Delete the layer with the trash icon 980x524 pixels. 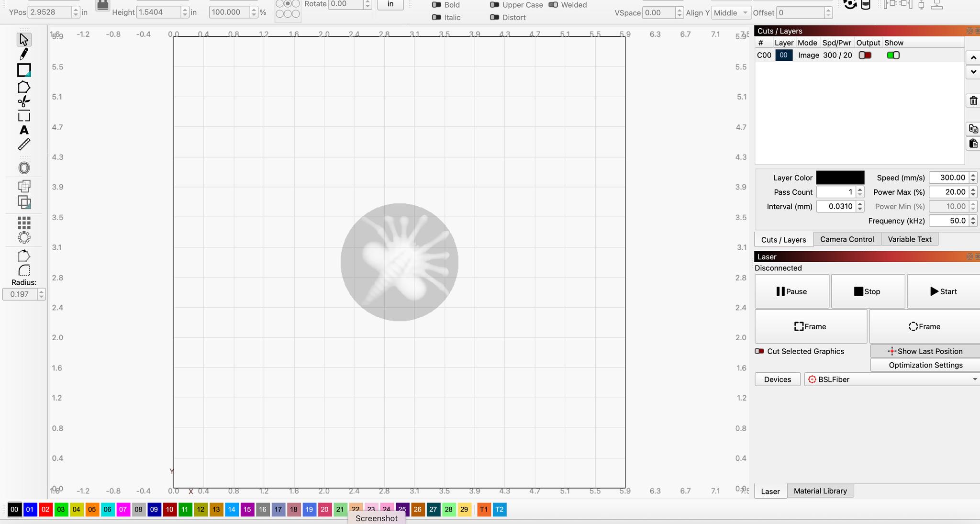pyautogui.click(x=973, y=100)
